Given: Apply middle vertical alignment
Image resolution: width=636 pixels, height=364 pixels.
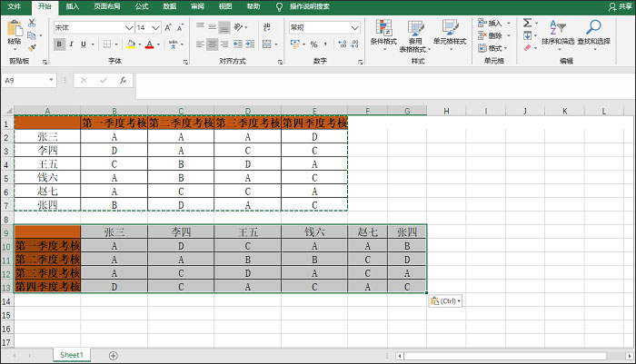Looking at the screenshot, I should point(212,26).
